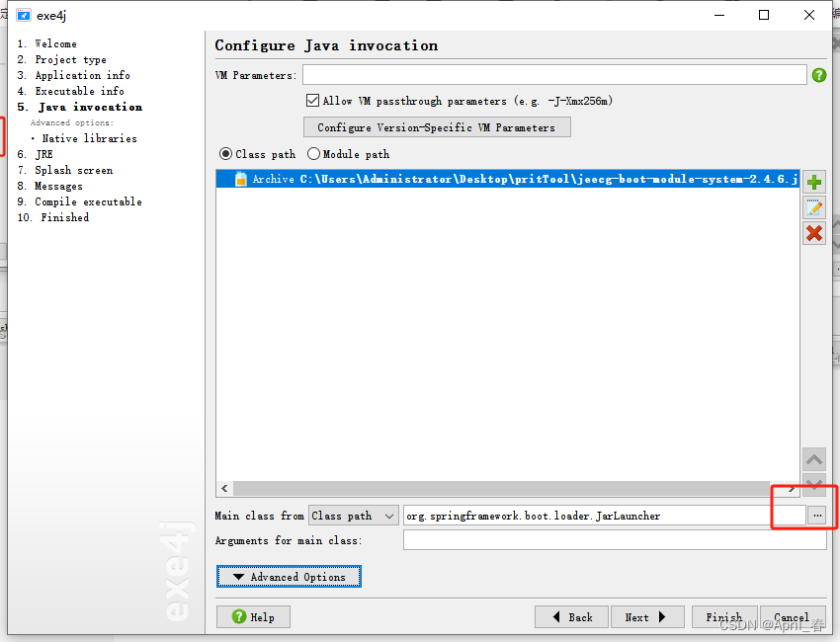This screenshot has height=642, width=840.
Task: Go to step 9 Compile executable
Action: pos(80,201)
